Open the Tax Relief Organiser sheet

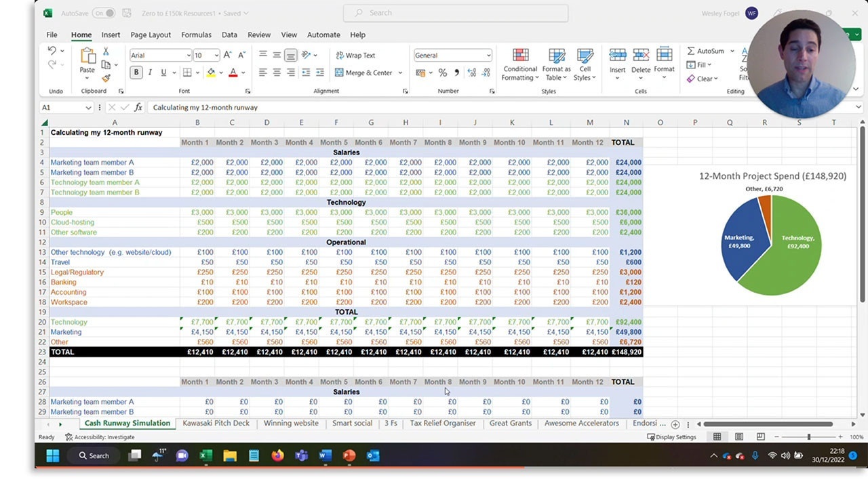443,423
